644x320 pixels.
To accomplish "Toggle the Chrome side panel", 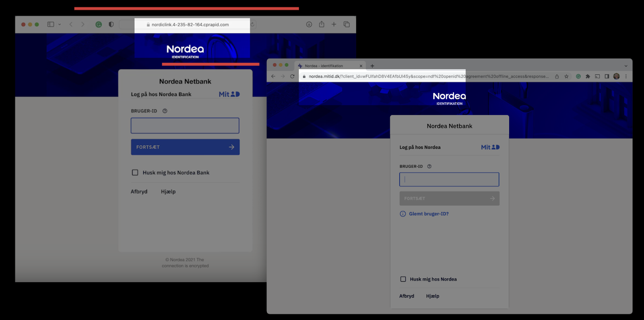I will point(607,76).
